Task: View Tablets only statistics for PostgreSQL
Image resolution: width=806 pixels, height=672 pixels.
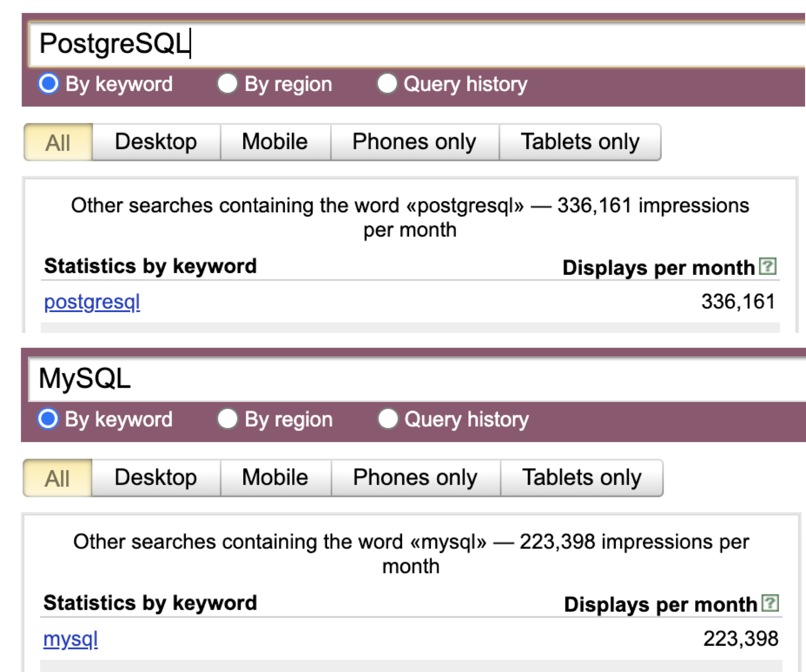Action: point(580,142)
